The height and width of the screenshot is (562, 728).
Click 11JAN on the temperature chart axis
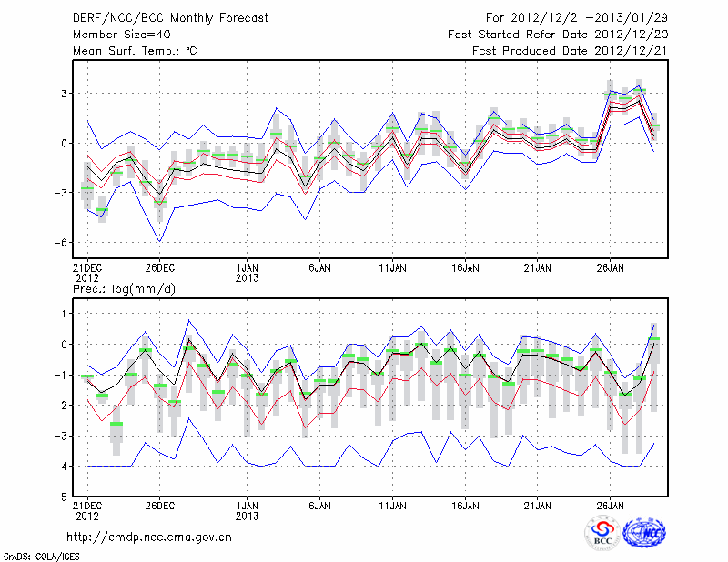pos(392,268)
